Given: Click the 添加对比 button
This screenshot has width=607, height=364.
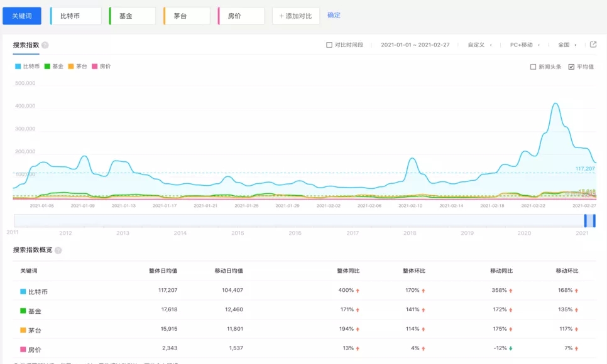Looking at the screenshot, I should coord(296,16).
